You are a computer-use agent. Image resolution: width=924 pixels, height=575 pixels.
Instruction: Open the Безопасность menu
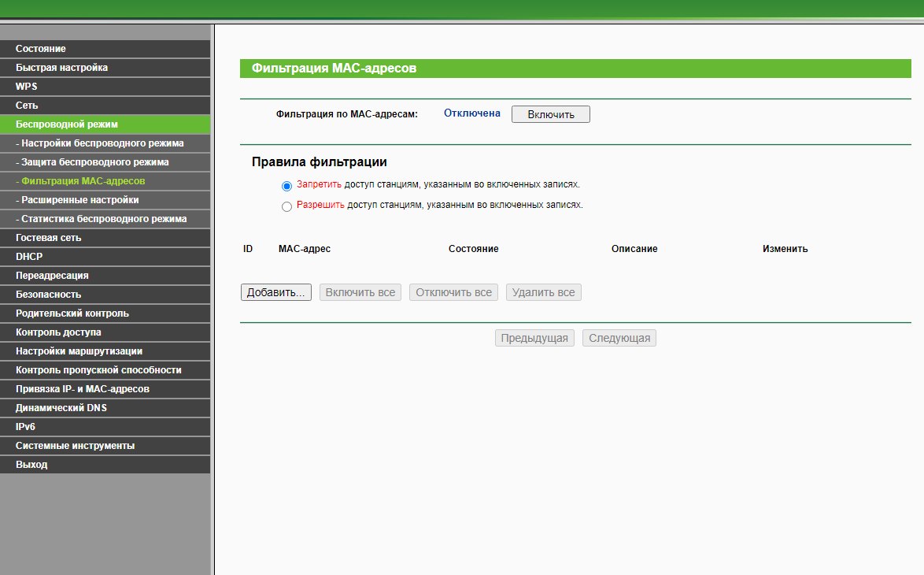tap(105, 295)
